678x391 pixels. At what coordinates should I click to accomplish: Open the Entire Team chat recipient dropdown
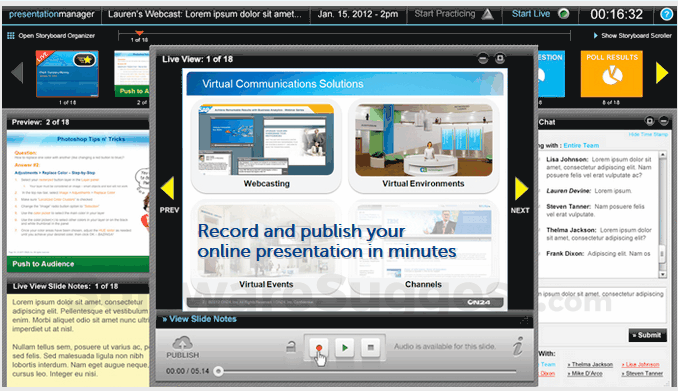581,145
